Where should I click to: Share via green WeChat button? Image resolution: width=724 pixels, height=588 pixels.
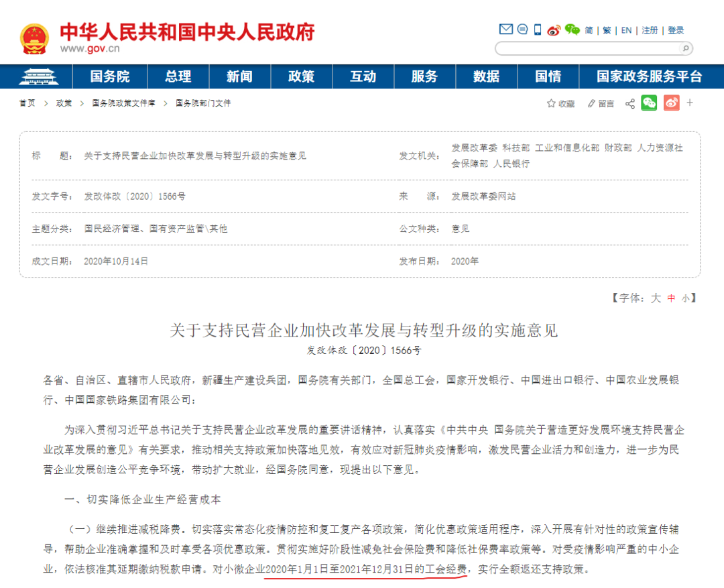click(649, 103)
